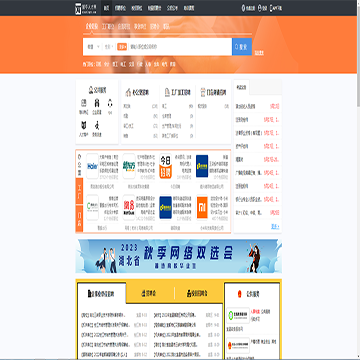Click the APP download icon in the top-right header
This screenshot has height=360, width=360.
coord(271,8)
